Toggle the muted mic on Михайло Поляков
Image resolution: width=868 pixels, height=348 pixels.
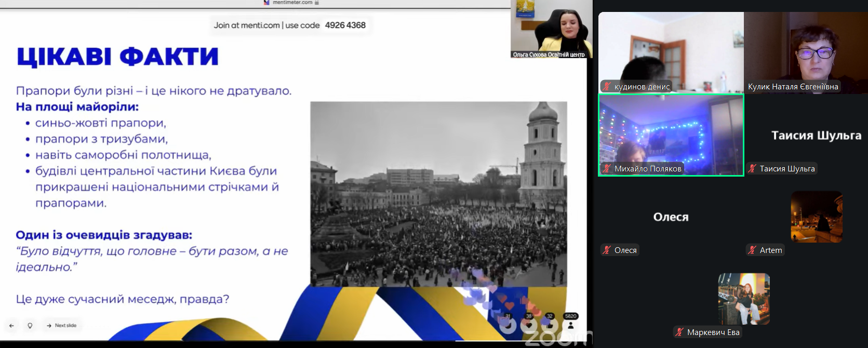click(607, 169)
